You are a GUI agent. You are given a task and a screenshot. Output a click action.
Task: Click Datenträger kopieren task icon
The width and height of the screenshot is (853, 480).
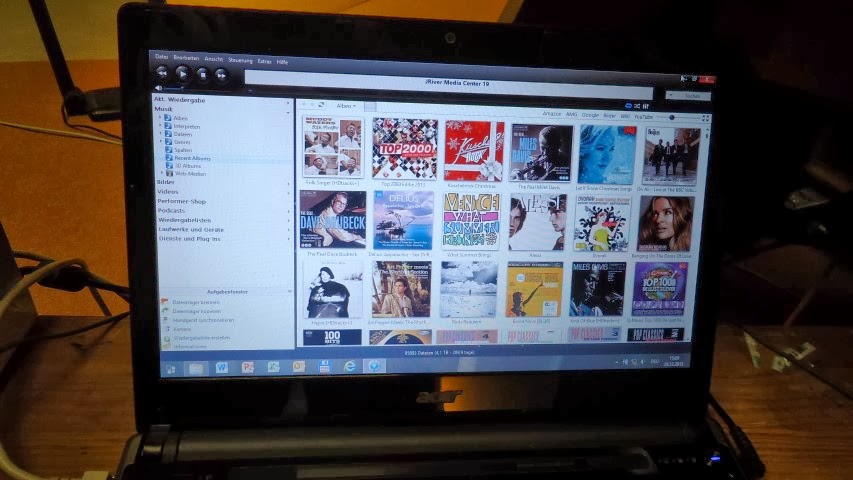(165, 311)
